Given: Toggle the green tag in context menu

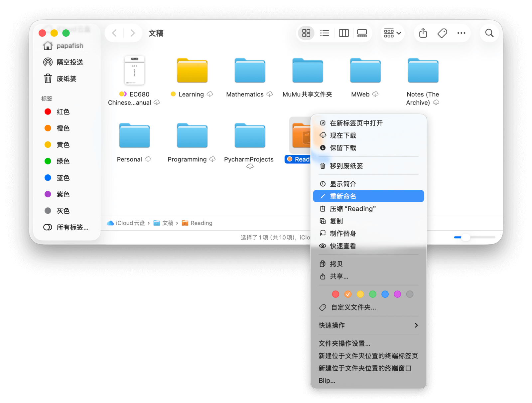Looking at the screenshot, I should coord(373,294).
